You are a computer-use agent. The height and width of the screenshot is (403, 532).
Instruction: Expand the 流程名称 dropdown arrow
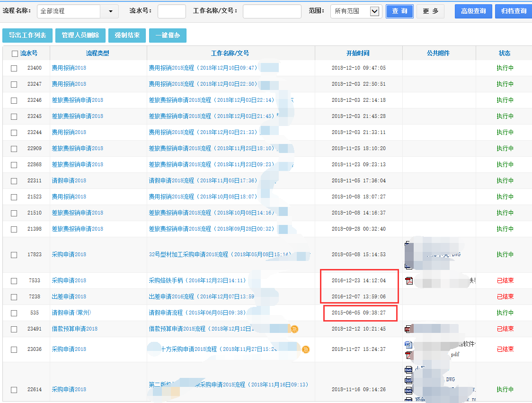tap(110, 11)
